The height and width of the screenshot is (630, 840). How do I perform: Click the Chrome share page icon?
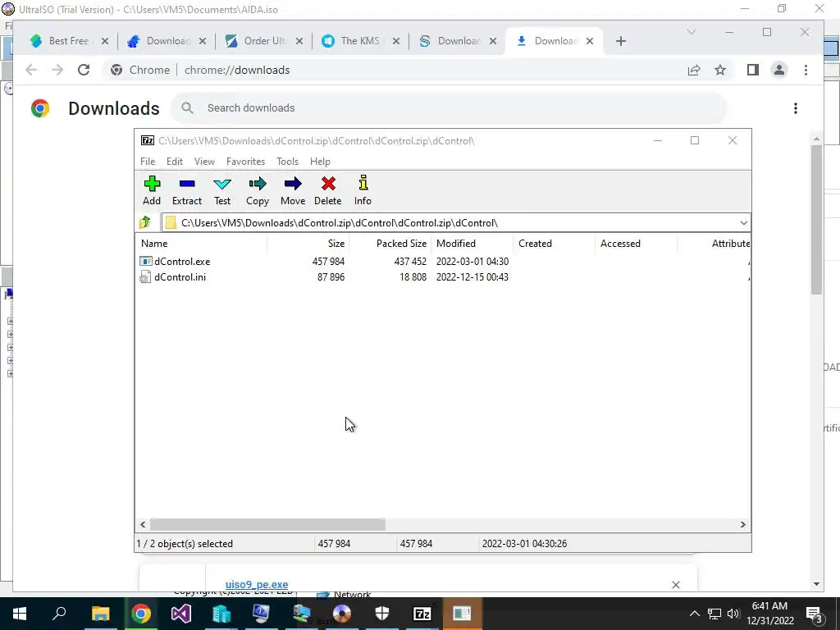[694, 70]
